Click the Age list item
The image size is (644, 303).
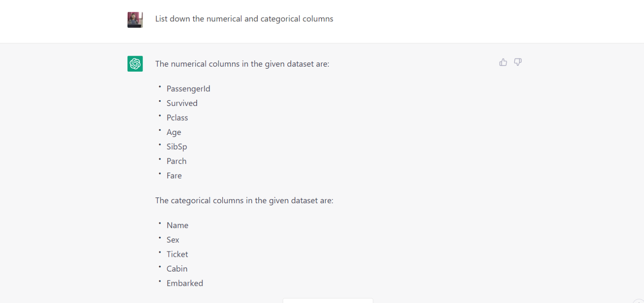click(x=174, y=132)
